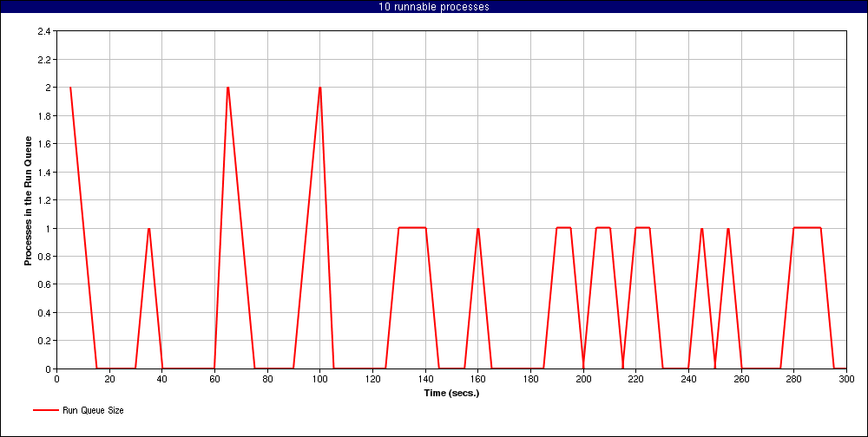Click the 'Processes in the Run Queue' axis label
The image size is (868, 437).
[28, 200]
